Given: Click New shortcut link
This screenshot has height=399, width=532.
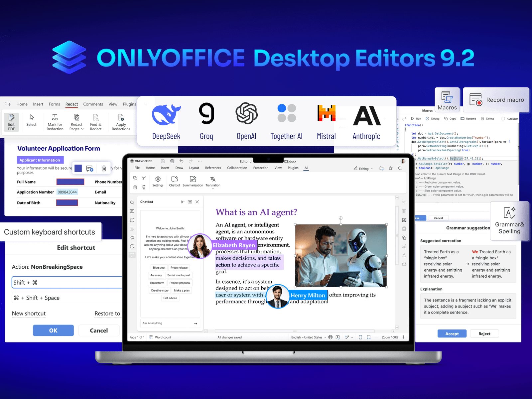Looking at the screenshot, I should [29, 314].
